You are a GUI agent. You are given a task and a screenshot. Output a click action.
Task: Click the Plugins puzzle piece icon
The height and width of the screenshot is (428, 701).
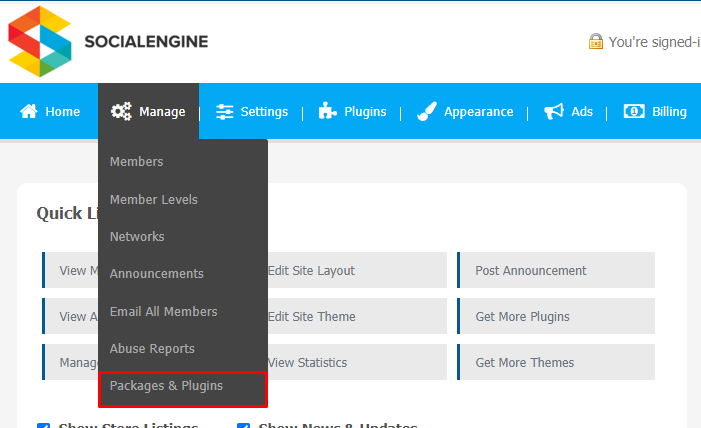coord(327,110)
